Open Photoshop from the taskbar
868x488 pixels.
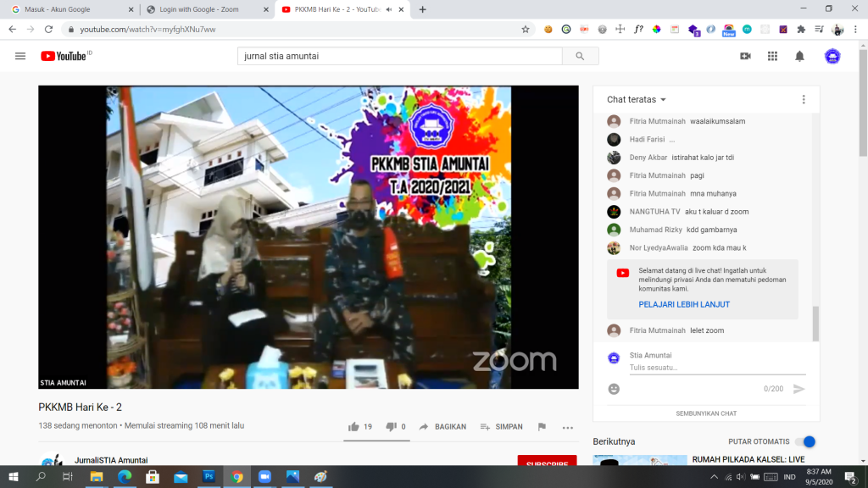point(209,476)
